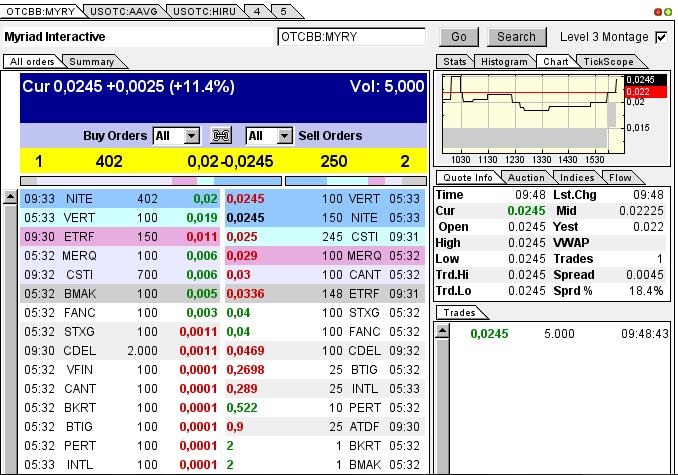The width and height of the screenshot is (678, 475).
Task: Click the Cur 0,0245 price header
Action: coord(128,86)
